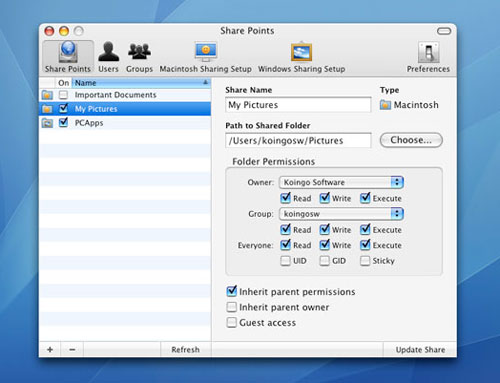
Task: Remove the selected share with minus button
Action: pos(72,350)
